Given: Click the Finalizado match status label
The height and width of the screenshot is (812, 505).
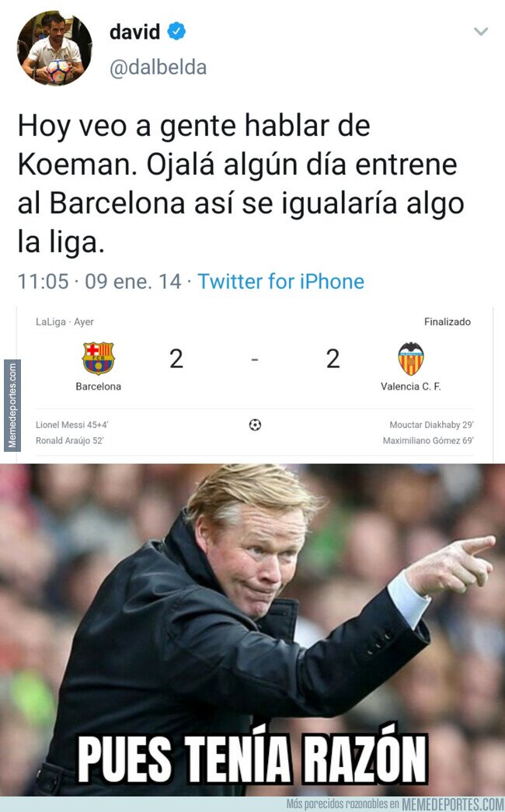Looking at the screenshot, I should tap(448, 321).
